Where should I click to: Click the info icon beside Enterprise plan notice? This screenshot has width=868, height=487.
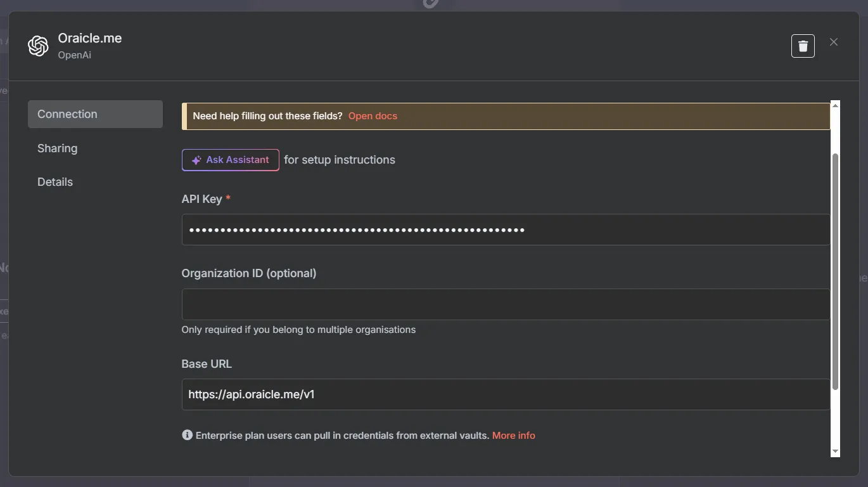point(187,435)
